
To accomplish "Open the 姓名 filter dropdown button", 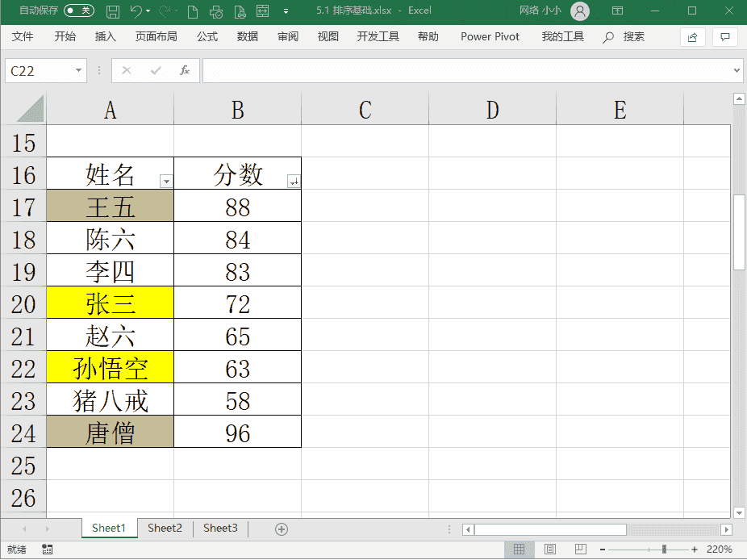I will pyautogui.click(x=166, y=181).
